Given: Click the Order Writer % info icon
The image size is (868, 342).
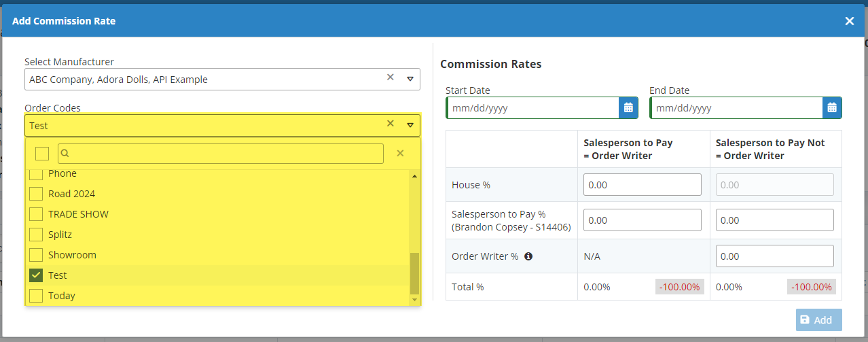Looking at the screenshot, I should click(528, 256).
